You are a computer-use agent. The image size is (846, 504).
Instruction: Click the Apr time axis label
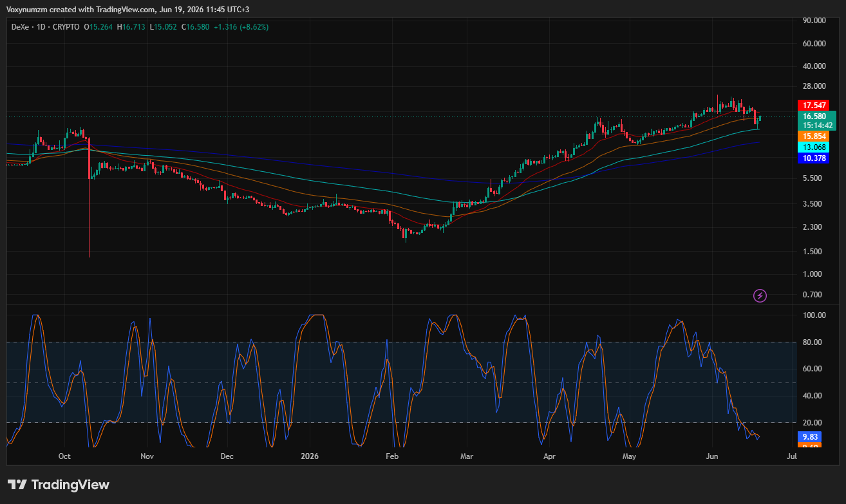549,456
